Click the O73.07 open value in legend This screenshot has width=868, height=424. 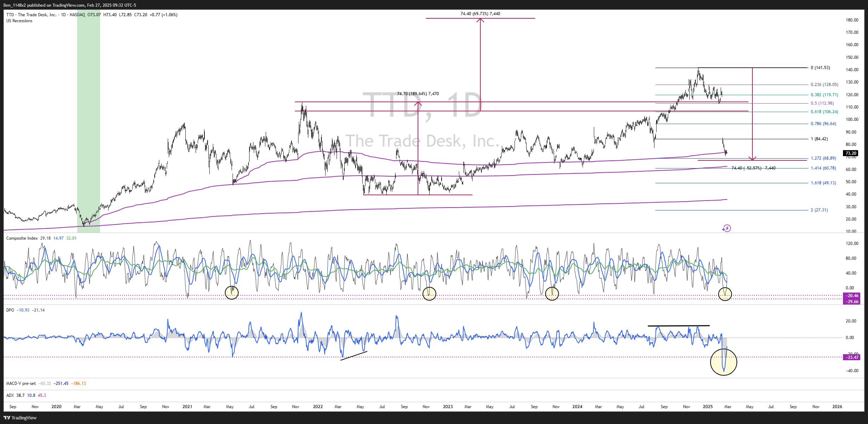94,15
